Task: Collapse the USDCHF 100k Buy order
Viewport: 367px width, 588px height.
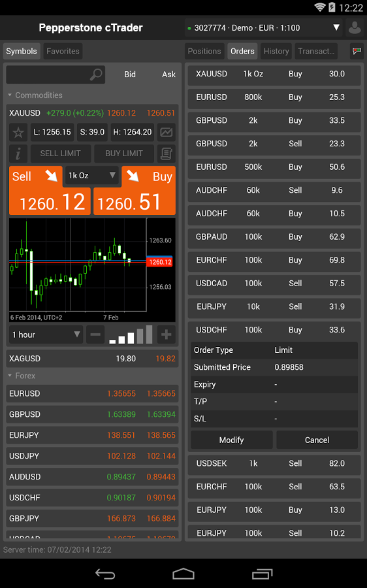Action: pos(274,330)
